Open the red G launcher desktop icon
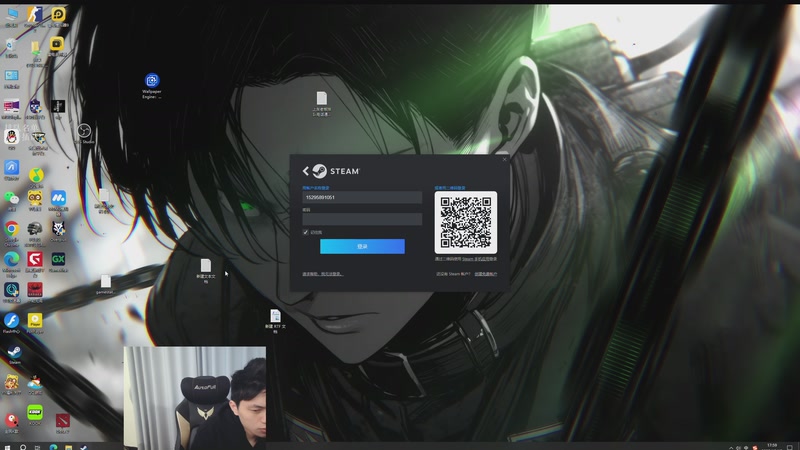The height and width of the screenshot is (450, 800). [35, 263]
